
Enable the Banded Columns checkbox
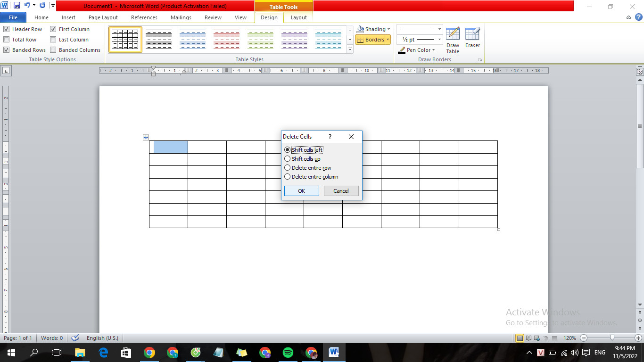tap(53, 50)
